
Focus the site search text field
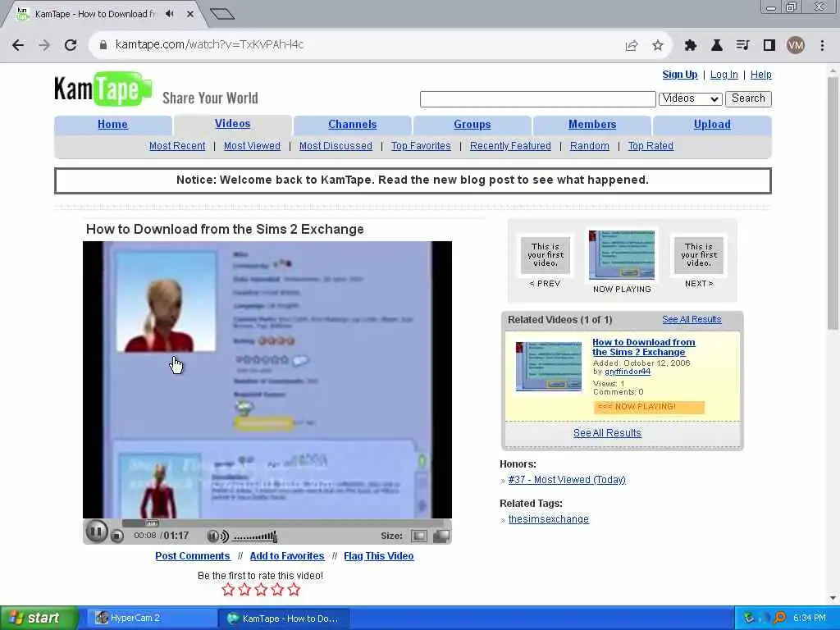tap(538, 99)
